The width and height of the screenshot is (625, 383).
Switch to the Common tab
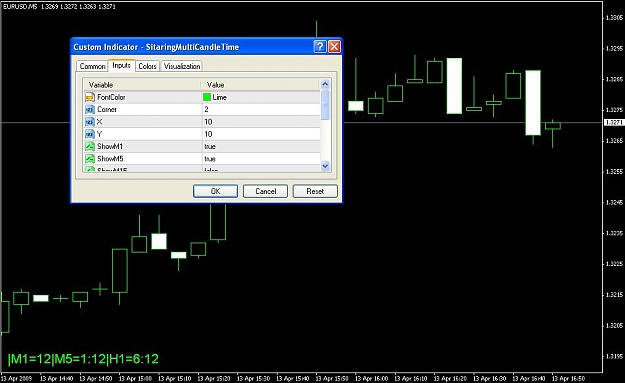(x=92, y=66)
